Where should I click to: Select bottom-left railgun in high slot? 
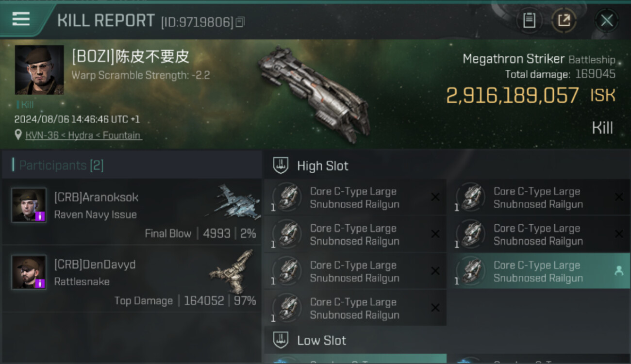pyautogui.click(x=355, y=308)
